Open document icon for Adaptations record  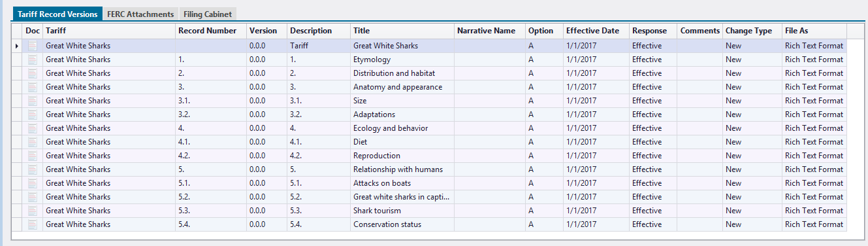pos(33,114)
